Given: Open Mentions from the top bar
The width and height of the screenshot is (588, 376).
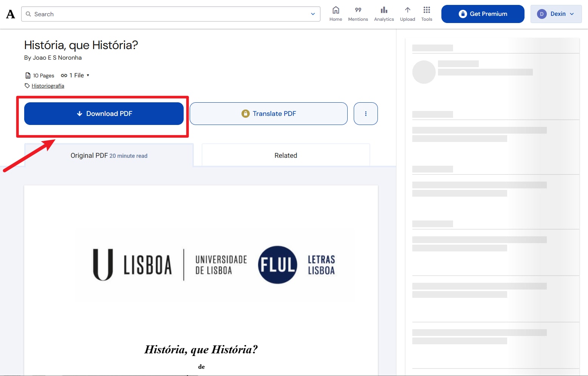Looking at the screenshot, I should pos(358,14).
